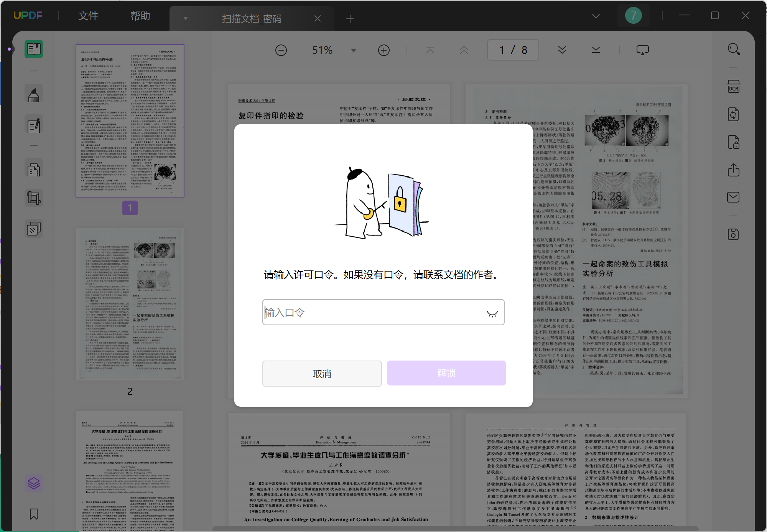Select the Comment highlighter tool
This screenshot has width=767, height=532.
click(x=34, y=95)
